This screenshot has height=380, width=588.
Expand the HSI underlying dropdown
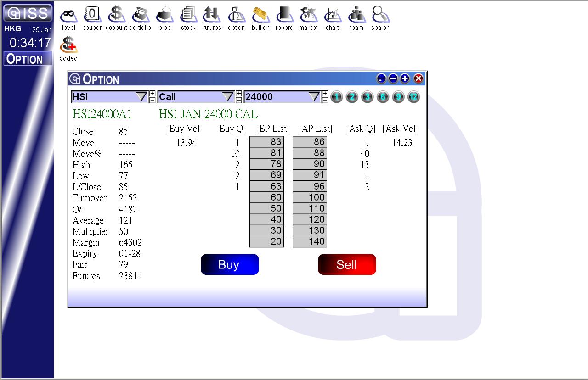(141, 97)
